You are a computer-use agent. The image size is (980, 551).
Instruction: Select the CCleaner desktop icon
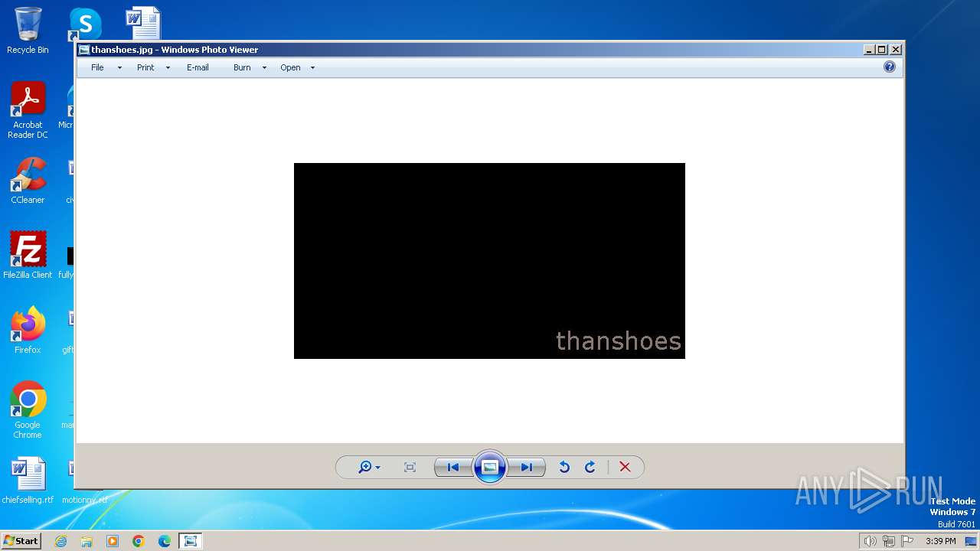tap(28, 181)
